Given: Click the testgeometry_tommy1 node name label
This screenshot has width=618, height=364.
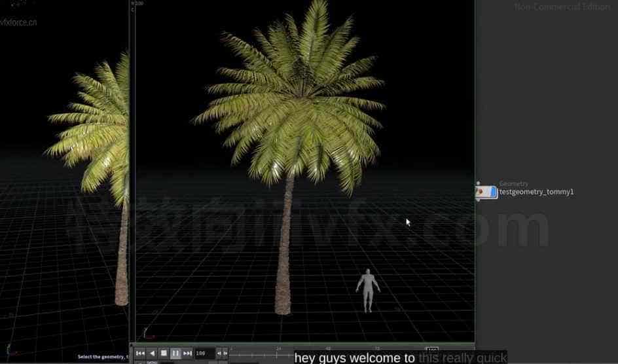Looking at the screenshot, I should pos(536,192).
